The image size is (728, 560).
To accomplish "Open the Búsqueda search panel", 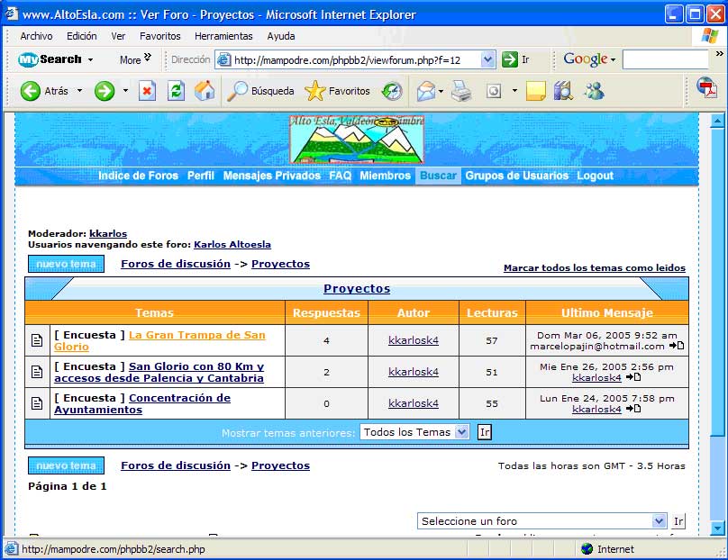I will coord(261,91).
